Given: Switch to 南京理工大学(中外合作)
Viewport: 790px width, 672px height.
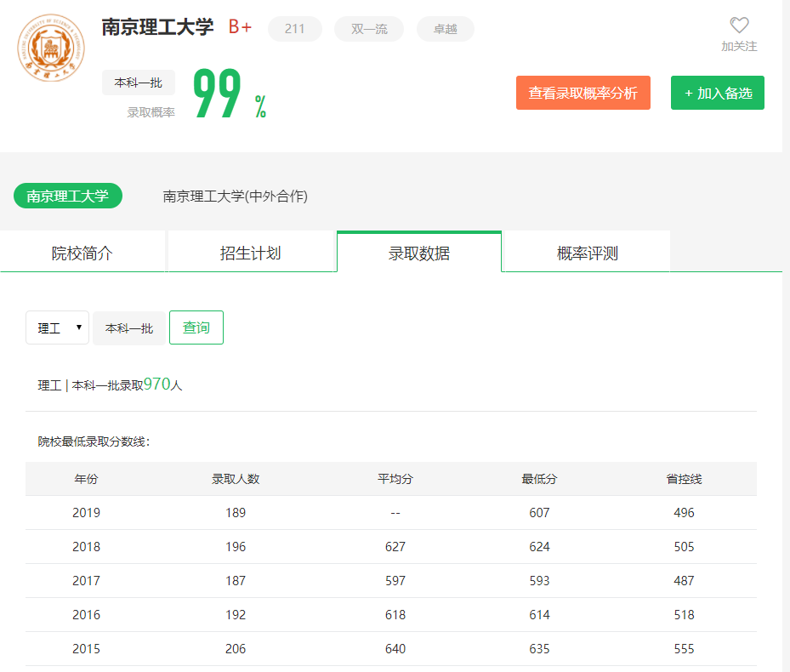Looking at the screenshot, I should [x=235, y=196].
